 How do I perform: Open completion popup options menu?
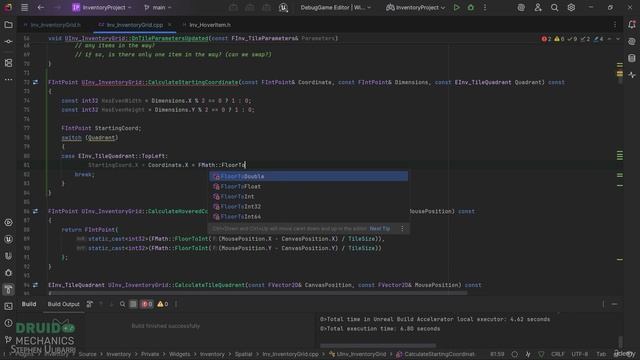point(402,229)
